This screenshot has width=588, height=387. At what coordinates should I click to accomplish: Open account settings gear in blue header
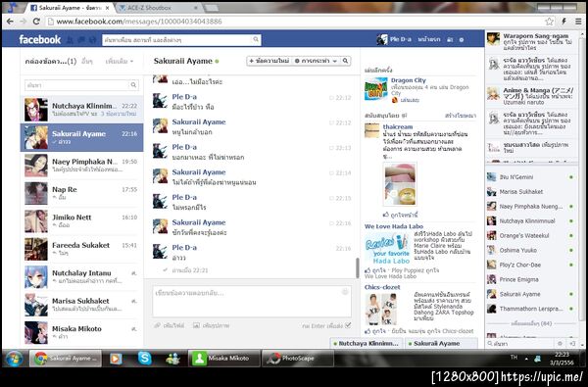(462, 39)
